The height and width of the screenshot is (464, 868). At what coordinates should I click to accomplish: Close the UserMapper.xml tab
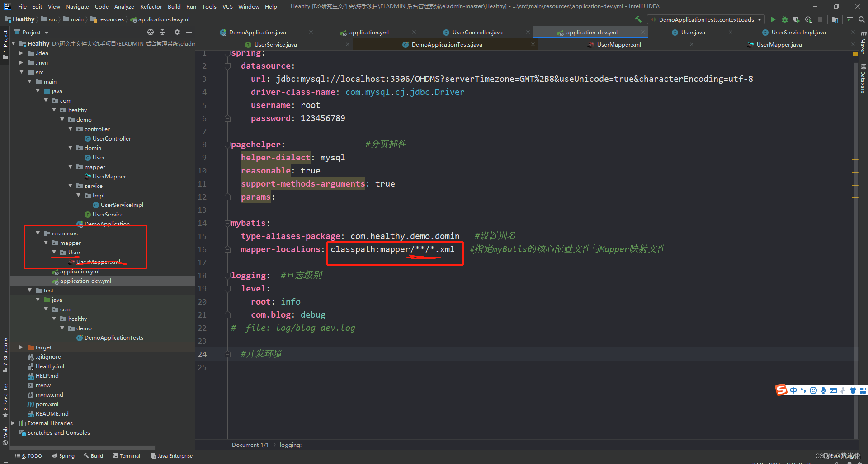click(692, 44)
